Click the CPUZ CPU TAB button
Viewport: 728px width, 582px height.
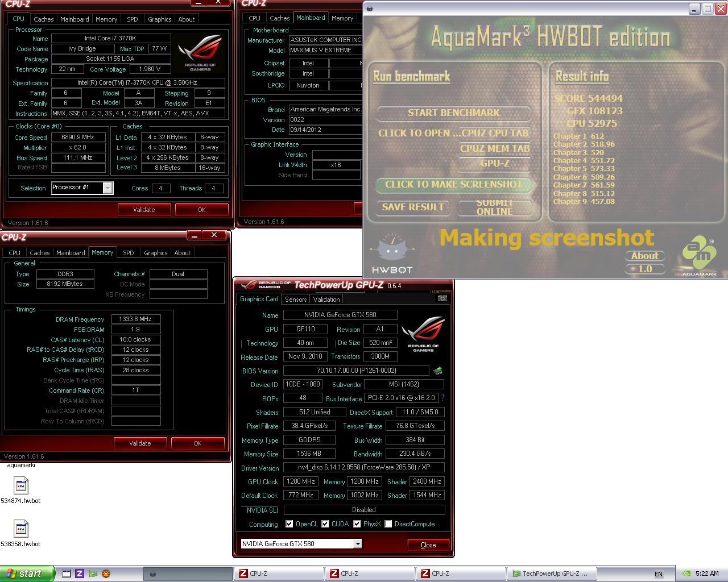(x=494, y=133)
